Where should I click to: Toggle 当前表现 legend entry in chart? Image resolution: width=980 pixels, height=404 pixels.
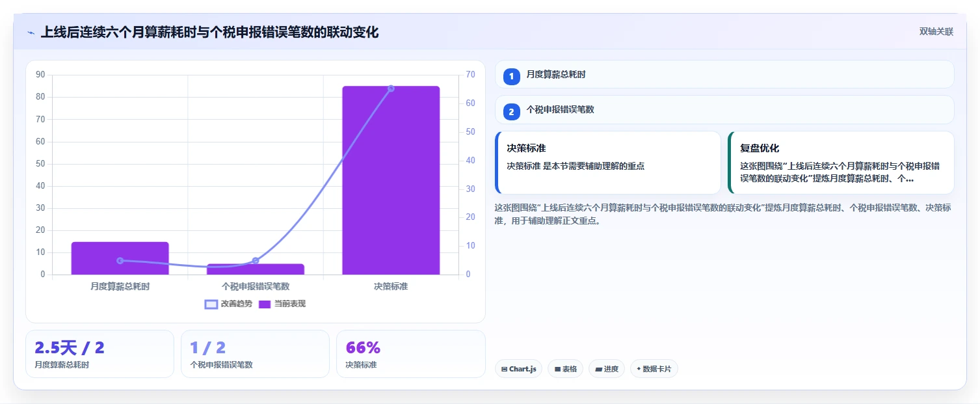pyautogui.click(x=282, y=304)
